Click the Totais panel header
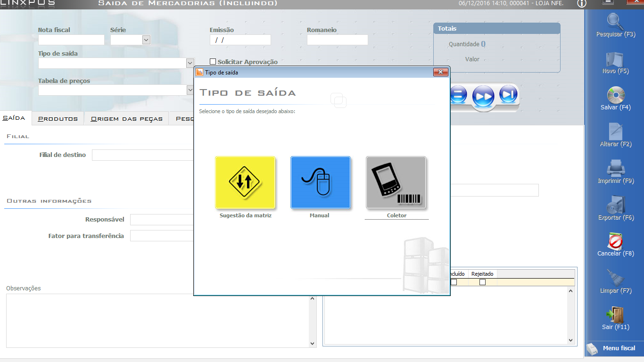This screenshot has width=644, height=362. tap(497, 29)
